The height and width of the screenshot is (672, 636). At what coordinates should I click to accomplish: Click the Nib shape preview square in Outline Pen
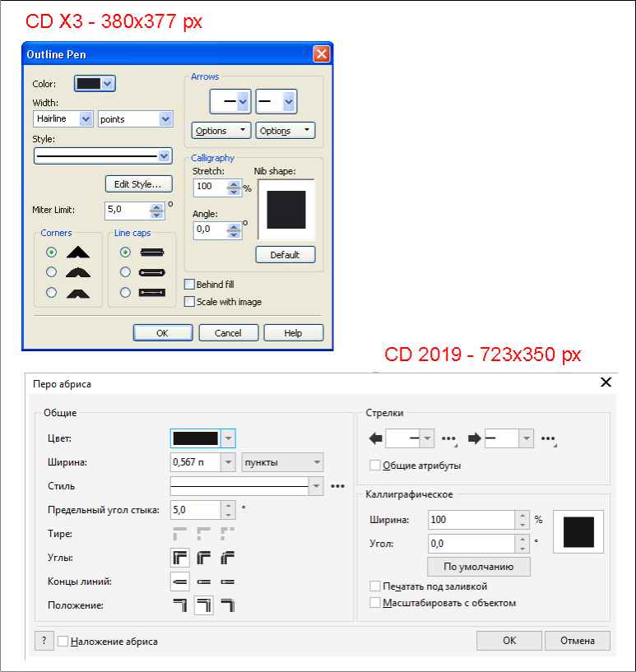286,210
